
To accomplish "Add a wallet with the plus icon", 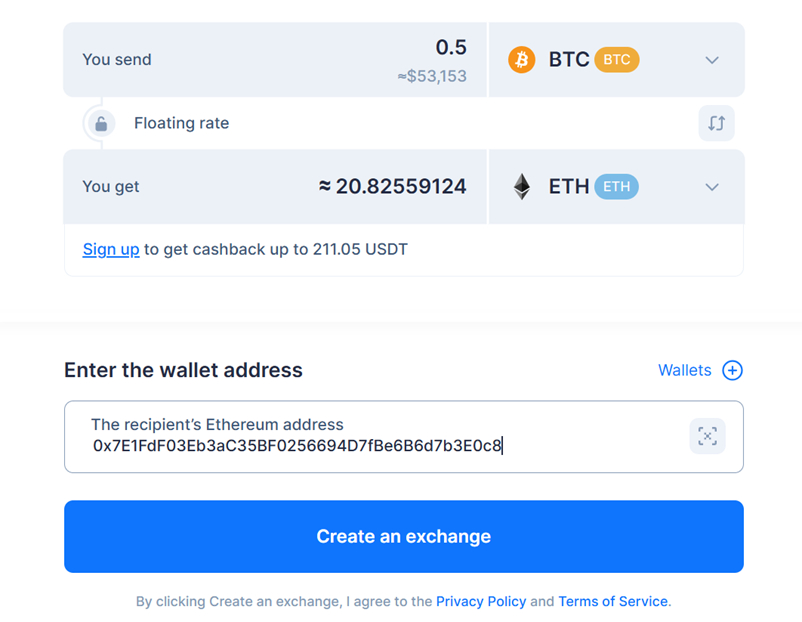I will coord(732,370).
